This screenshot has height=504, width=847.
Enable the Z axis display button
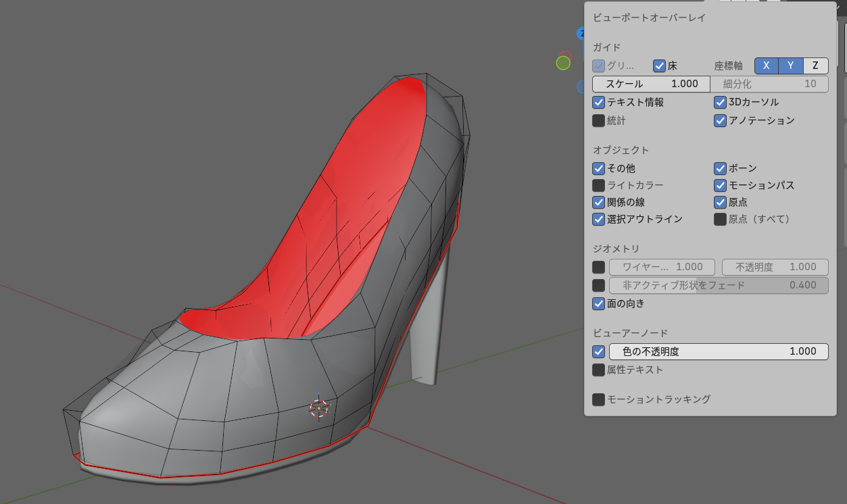[815, 66]
